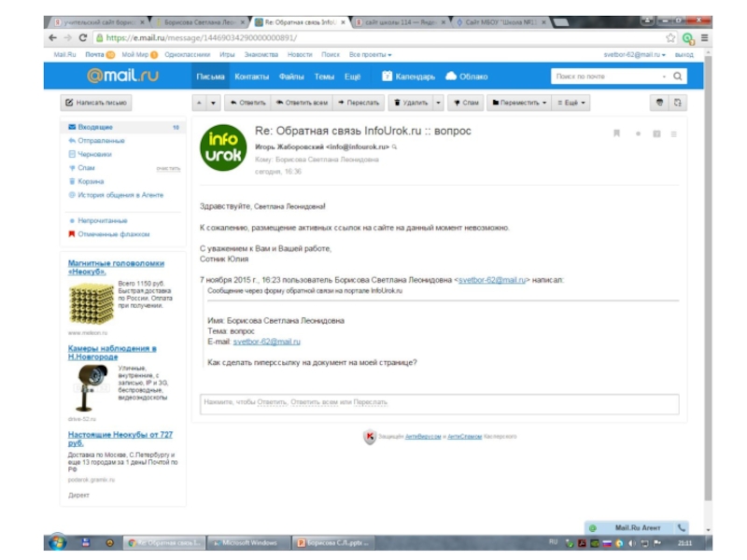
Task: Open Ещё tab in blue header
Action: point(353,77)
